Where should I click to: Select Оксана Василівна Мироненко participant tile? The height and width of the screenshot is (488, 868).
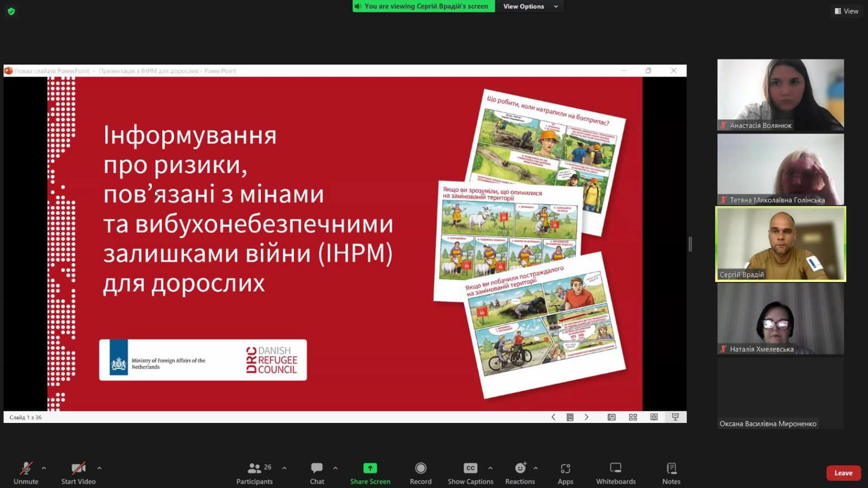[781, 393]
